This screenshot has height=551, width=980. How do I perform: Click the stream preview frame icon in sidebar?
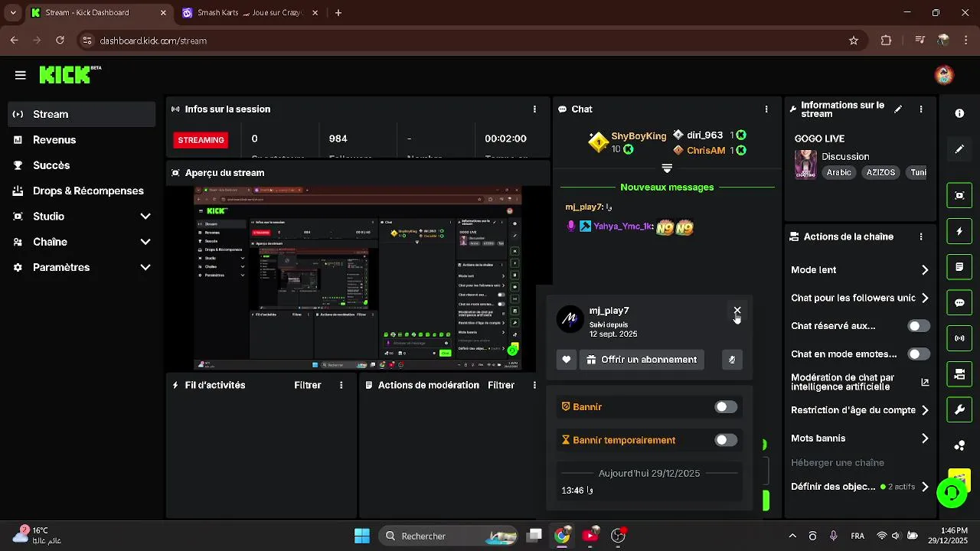959,195
